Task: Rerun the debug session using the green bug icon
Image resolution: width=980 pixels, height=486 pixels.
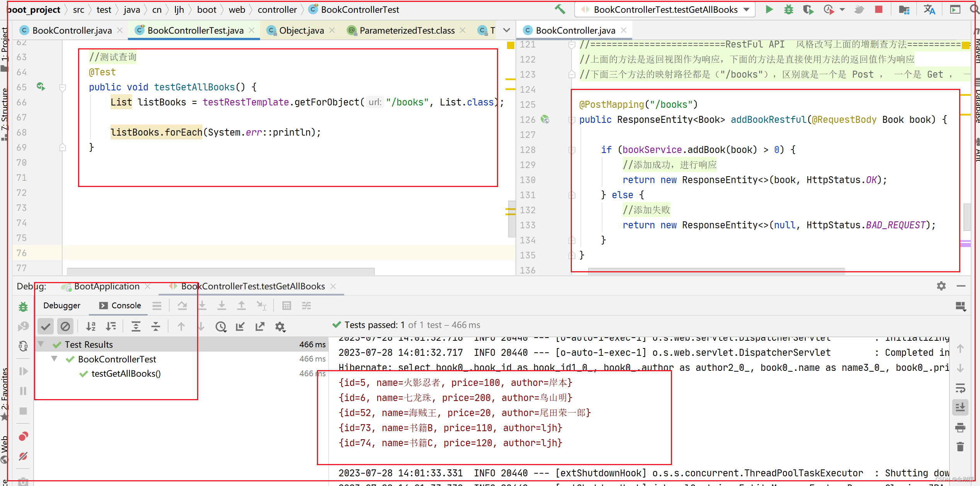Action: pos(23,307)
